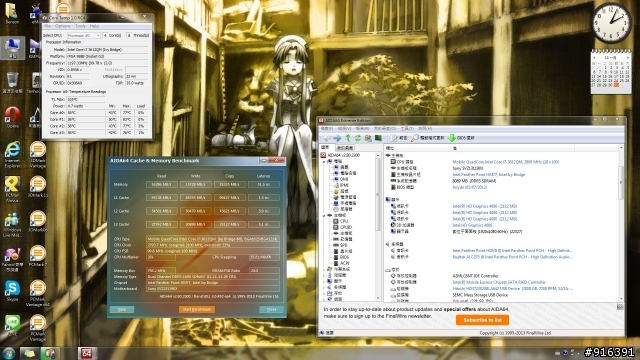Open the Realtek ALC275 audio link
The image size is (640, 360).
click(x=512, y=257)
